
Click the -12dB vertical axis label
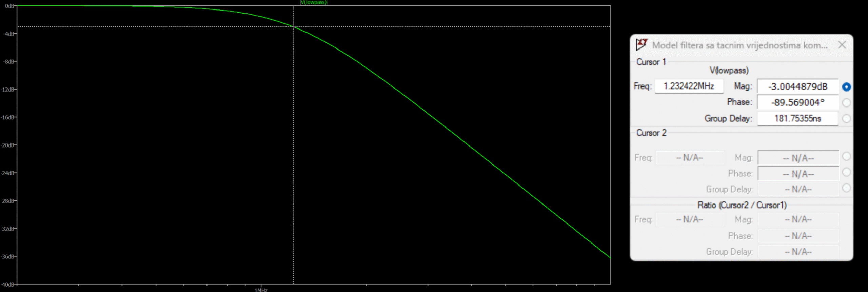pos(8,90)
